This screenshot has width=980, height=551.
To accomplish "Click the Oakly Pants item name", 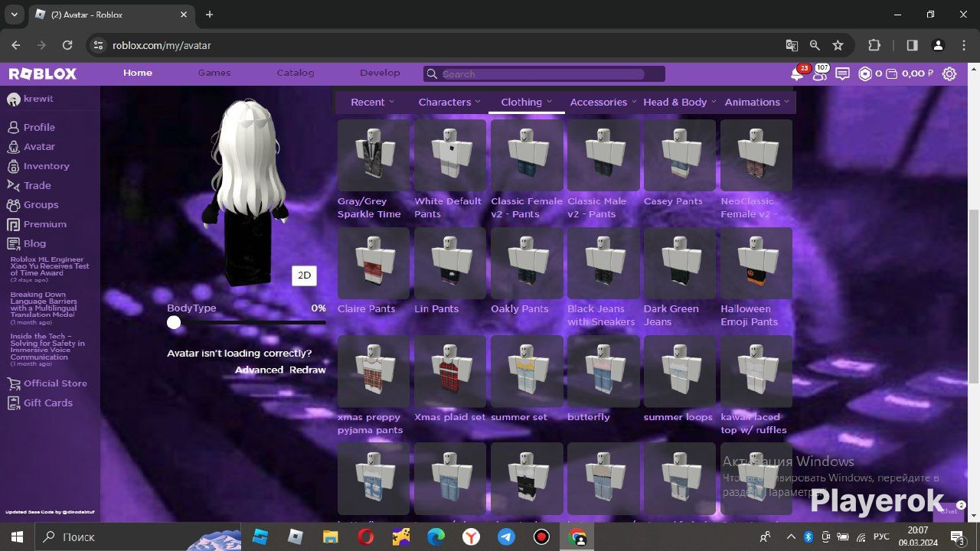I will (x=520, y=309).
